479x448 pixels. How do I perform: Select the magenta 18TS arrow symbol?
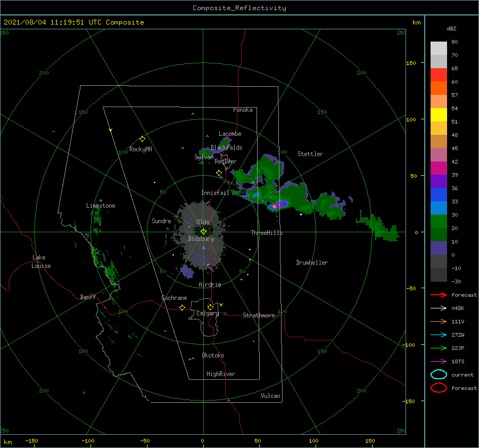point(439,362)
